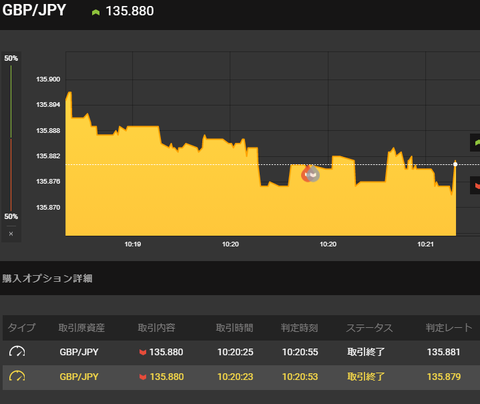
Task: Click the 135.876 price axis label
Action: pos(48,182)
